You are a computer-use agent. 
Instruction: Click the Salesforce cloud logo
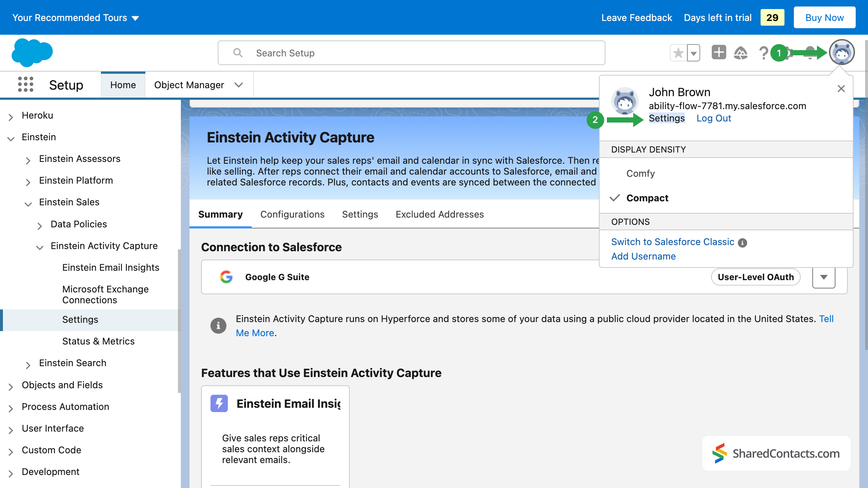(x=32, y=53)
